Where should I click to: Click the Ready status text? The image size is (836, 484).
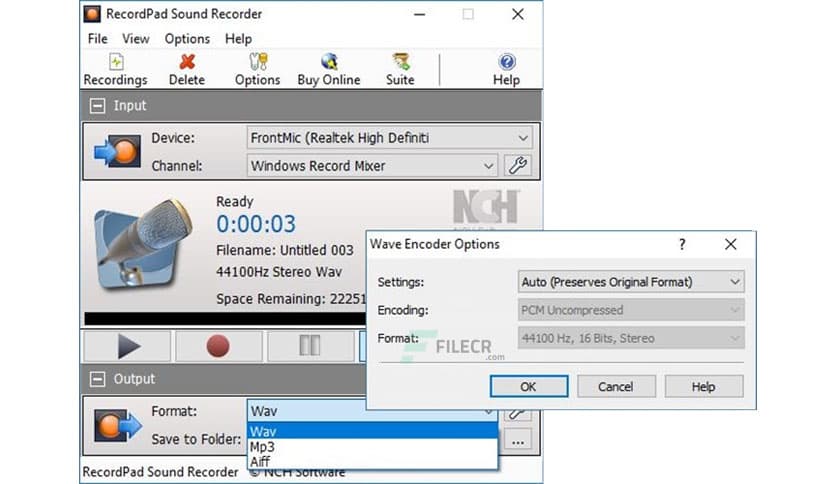235,201
